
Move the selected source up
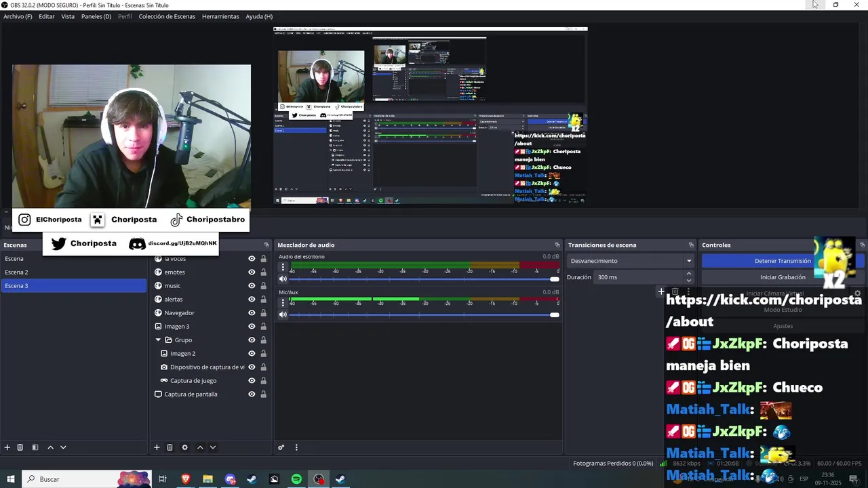pyautogui.click(x=200, y=447)
